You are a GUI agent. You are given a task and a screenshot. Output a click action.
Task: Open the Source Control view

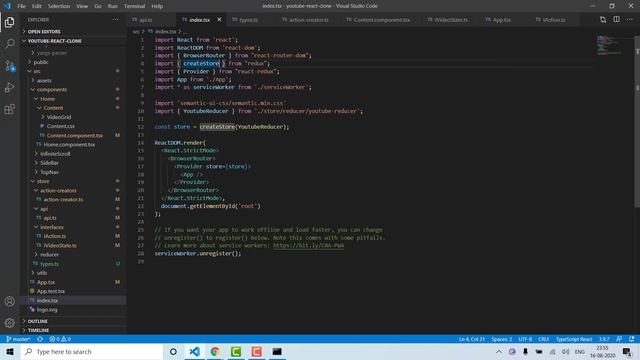point(9,66)
